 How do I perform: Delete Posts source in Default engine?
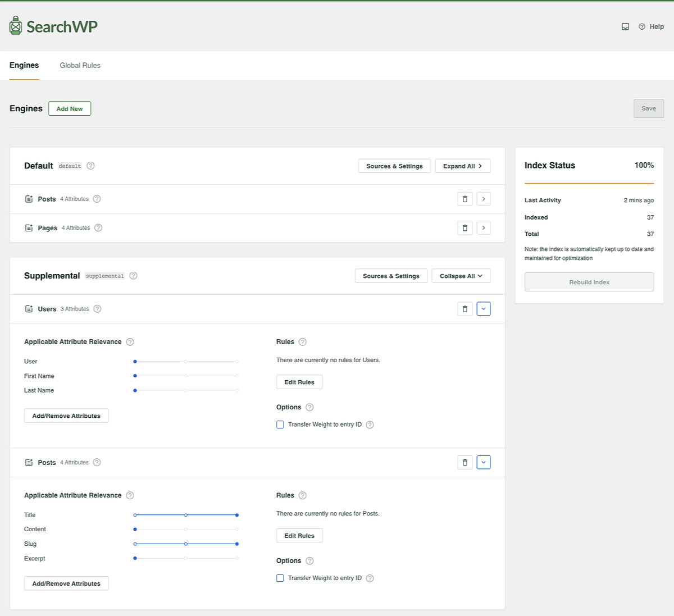(464, 199)
